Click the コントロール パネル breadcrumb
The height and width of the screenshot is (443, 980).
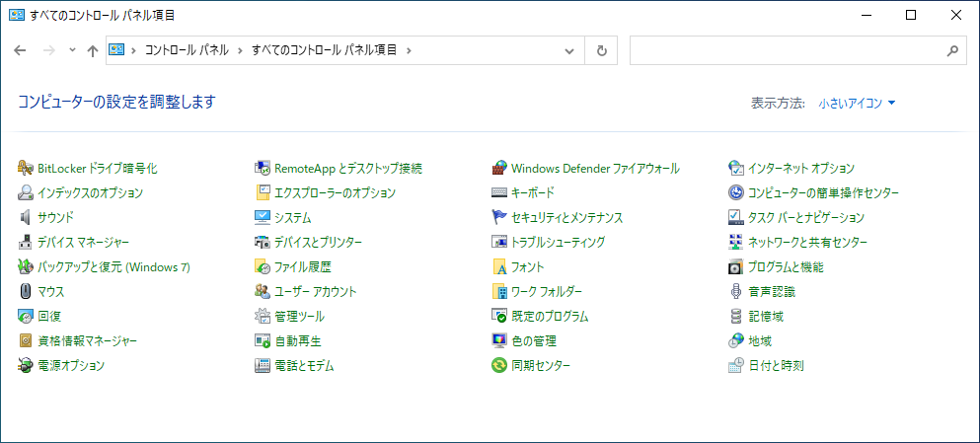click(x=187, y=50)
